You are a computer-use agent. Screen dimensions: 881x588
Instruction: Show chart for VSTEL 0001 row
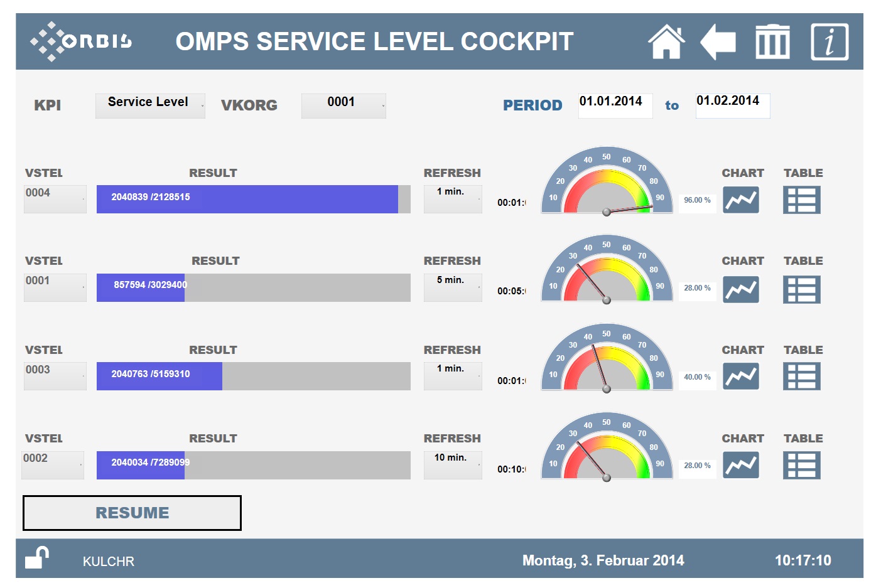tap(741, 289)
